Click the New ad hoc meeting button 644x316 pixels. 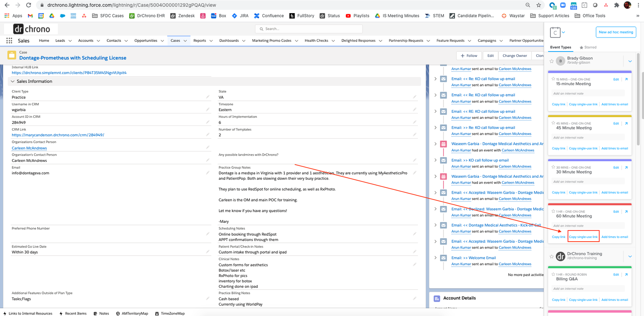(x=616, y=32)
